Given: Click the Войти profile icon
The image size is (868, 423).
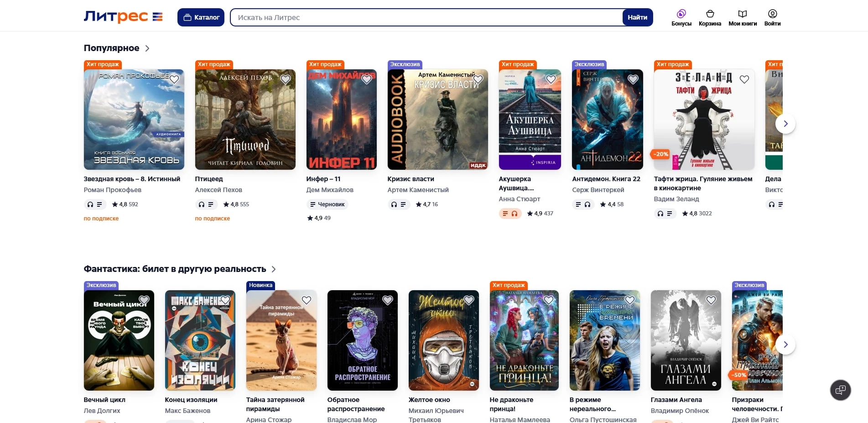Looking at the screenshot, I should pyautogui.click(x=772, y=14).
